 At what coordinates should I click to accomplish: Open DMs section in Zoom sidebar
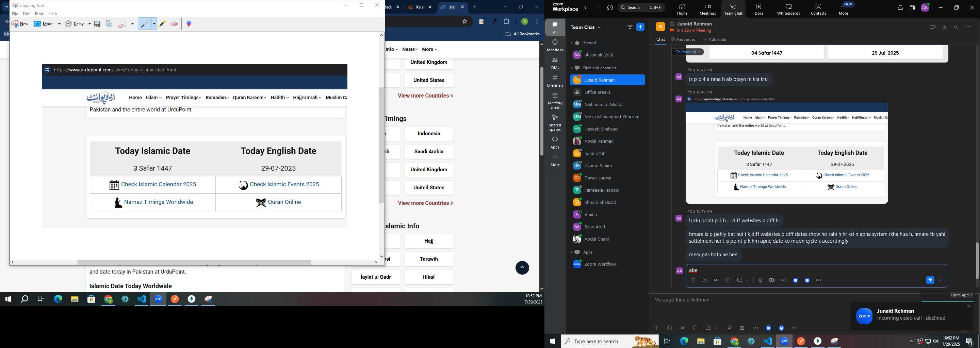[555, 63]
